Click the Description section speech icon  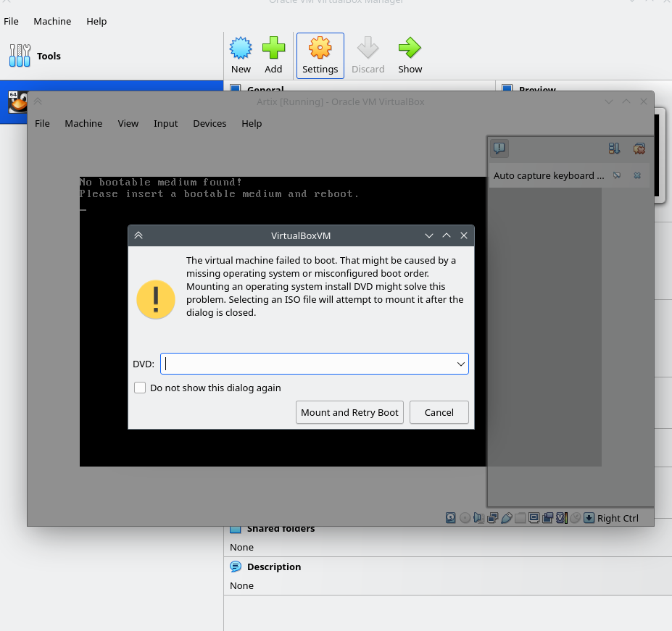point(236,567)
